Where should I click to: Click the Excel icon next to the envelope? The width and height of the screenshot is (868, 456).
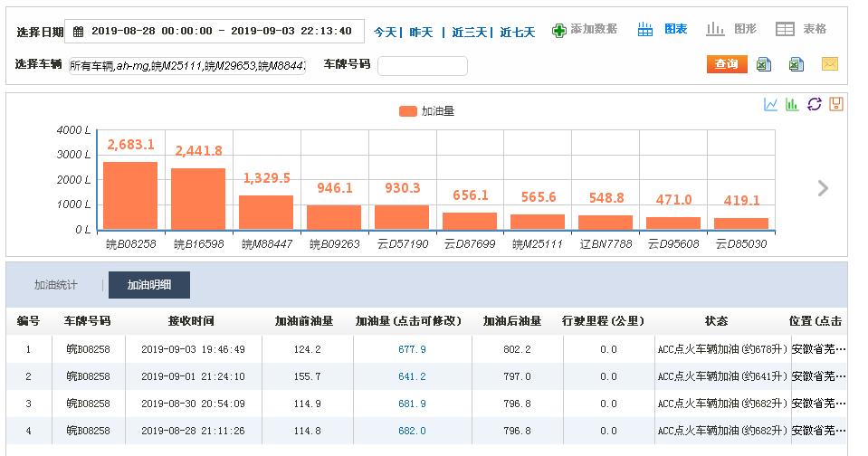(796, 64)
